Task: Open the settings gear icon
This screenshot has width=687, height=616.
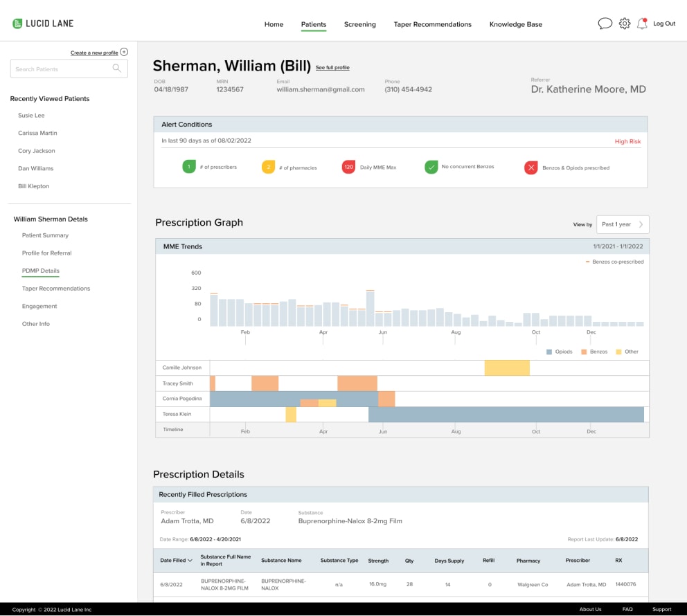Action: pos(624,24)
